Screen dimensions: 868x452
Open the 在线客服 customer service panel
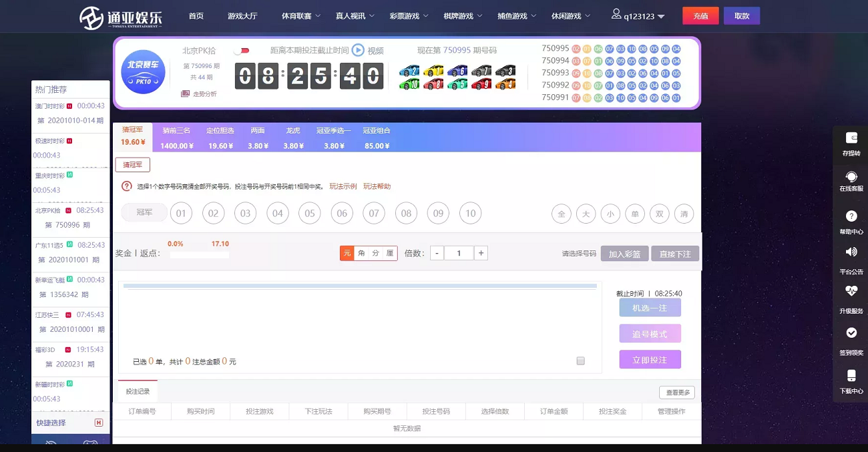(851, 180)
